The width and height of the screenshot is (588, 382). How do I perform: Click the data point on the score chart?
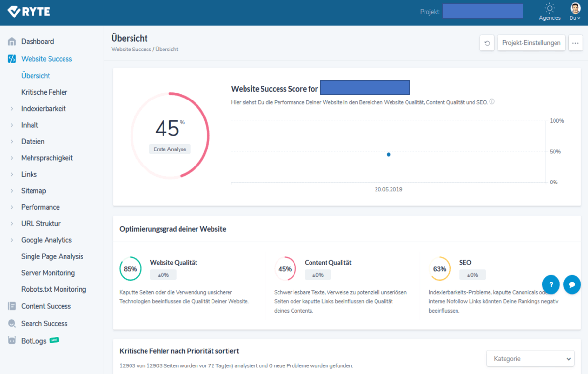click(389, 154)
